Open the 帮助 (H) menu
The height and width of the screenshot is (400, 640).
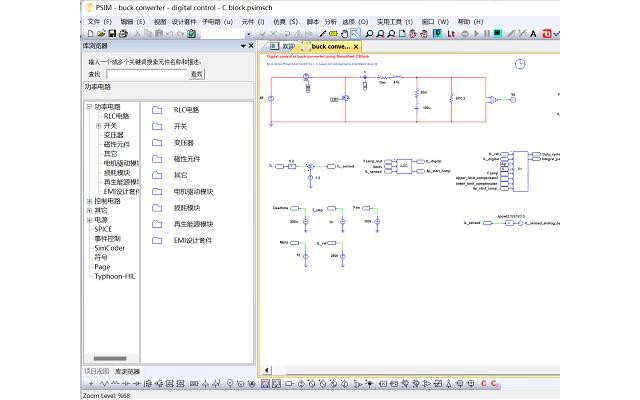click(x=470, y=21)
